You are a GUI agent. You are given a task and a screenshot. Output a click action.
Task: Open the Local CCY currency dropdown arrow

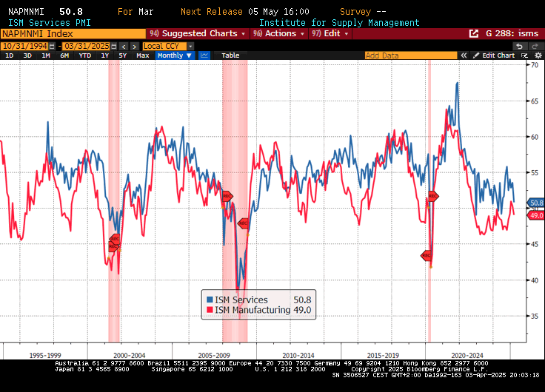click(190, 46)
